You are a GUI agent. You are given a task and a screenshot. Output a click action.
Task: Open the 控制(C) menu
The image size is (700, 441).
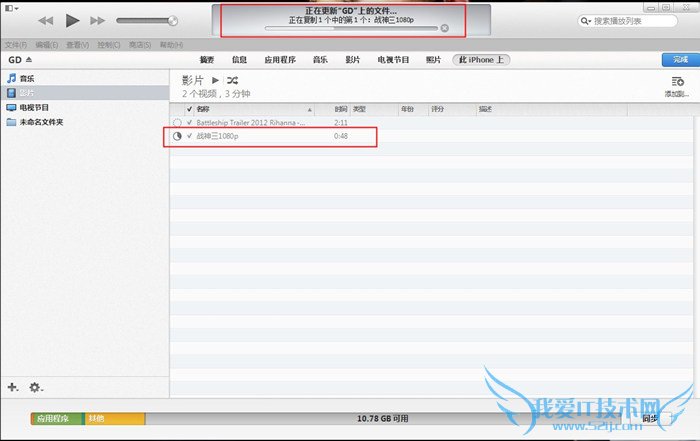coord(109,45)
